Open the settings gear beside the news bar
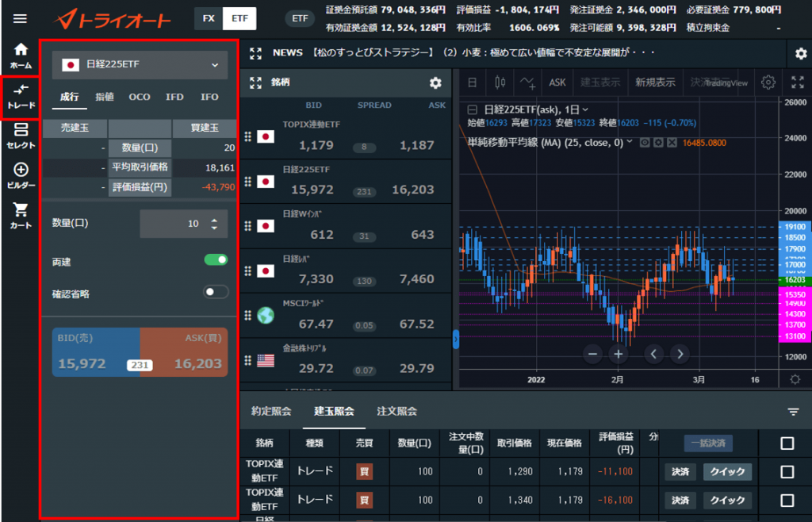Image resolution: width=812 pixels, height=522 pixels. click(801, 53)
